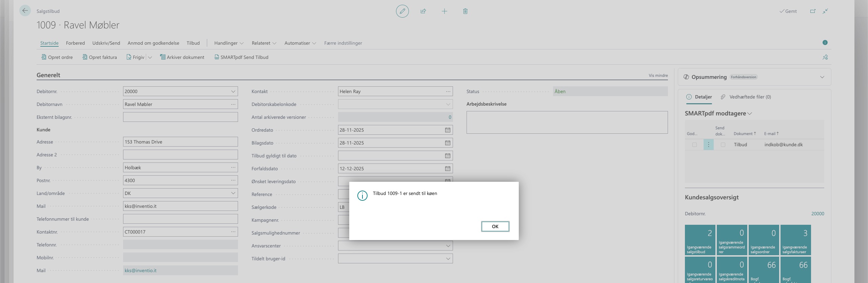Toggle the God... checkbox for Tilbud row
The height and width of the screenshot is (283, 868).
(x=694, y=145)
